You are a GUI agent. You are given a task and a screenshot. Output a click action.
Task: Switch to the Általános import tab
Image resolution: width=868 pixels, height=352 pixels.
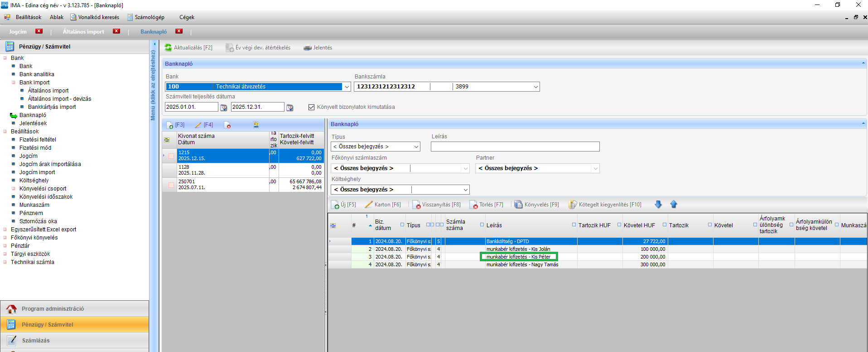83,32
